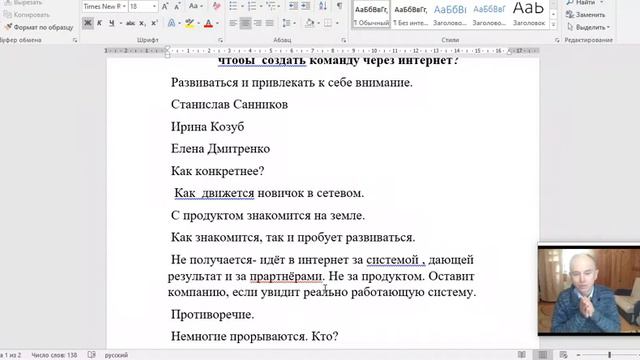Apply text effects icon
Image resolution: width=640 pixels, height=360 pixels.
coord(171,23)
